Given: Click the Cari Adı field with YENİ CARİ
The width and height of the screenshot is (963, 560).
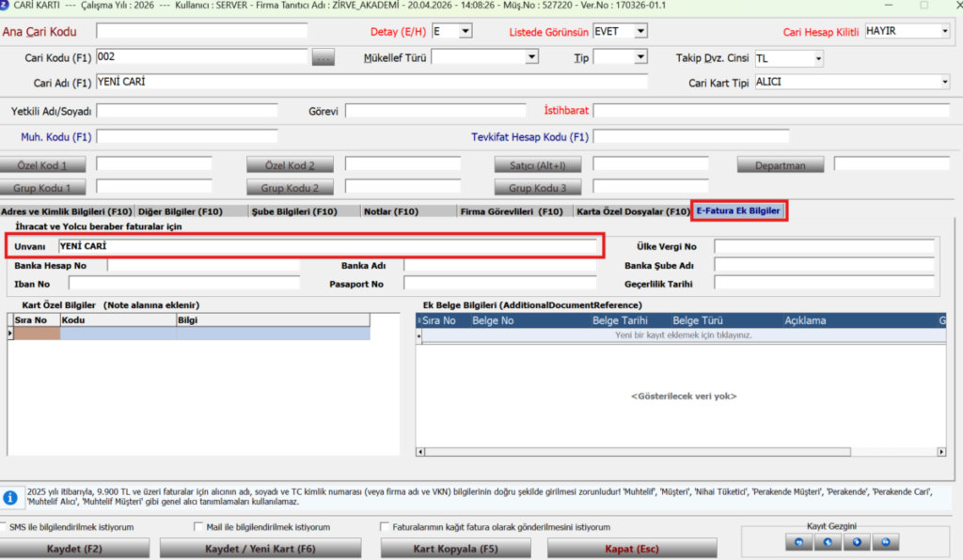Looking at the screenshot, I should tap(371, 82).
